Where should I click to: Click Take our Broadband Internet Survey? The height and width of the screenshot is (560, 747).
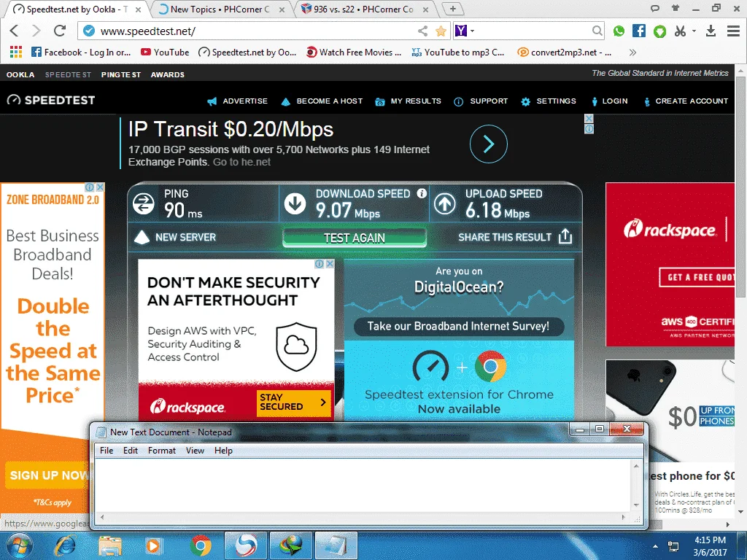[458, 326]
